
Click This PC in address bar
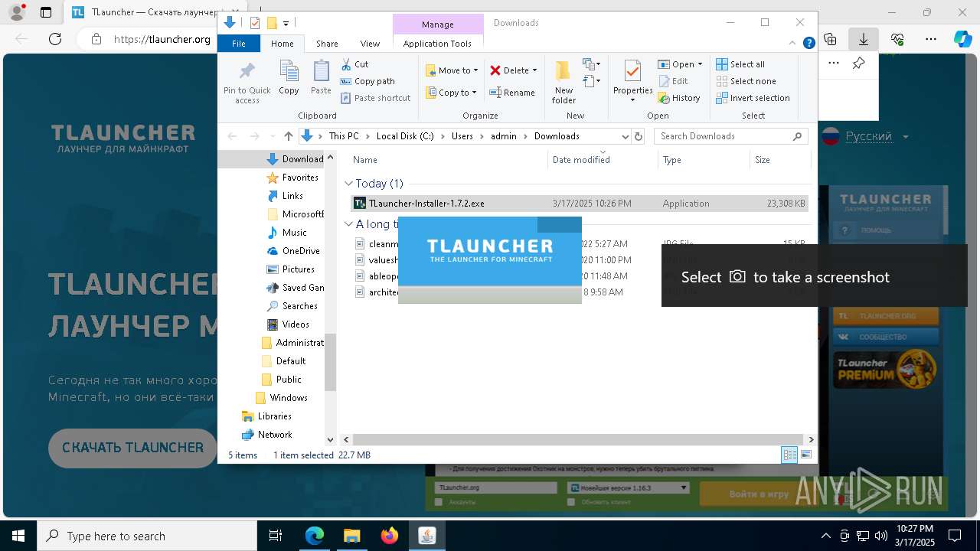pos(344,136)
